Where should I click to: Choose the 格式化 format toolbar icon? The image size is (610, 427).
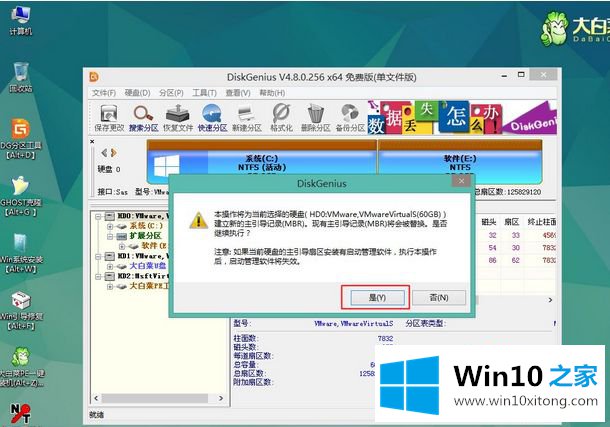pos(281,117)
